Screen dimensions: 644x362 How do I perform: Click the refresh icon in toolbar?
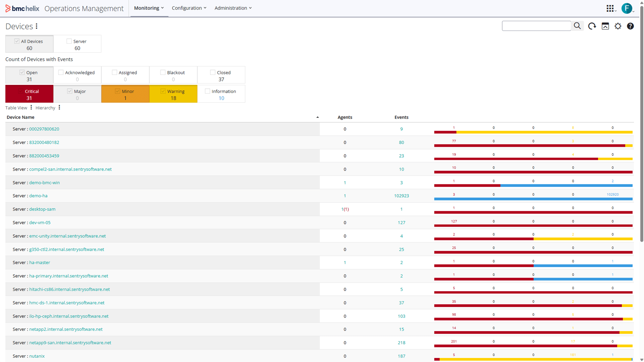pos(592,26)
